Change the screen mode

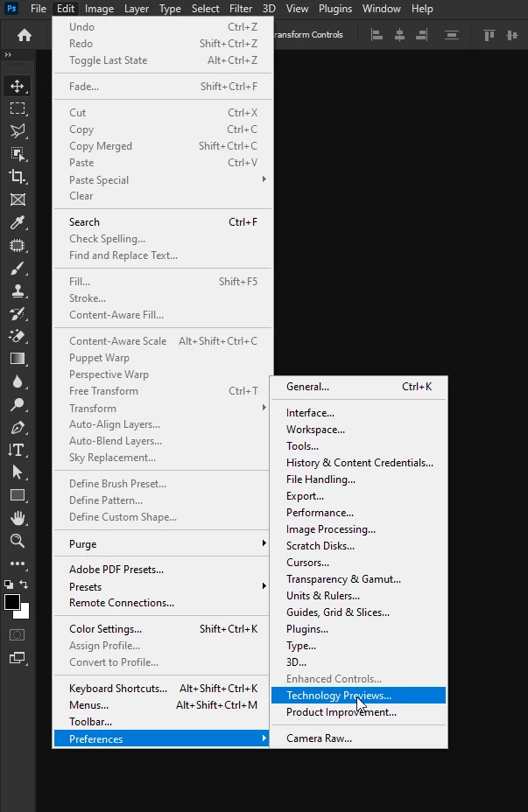pyautogui.click(x=18, y=658)
